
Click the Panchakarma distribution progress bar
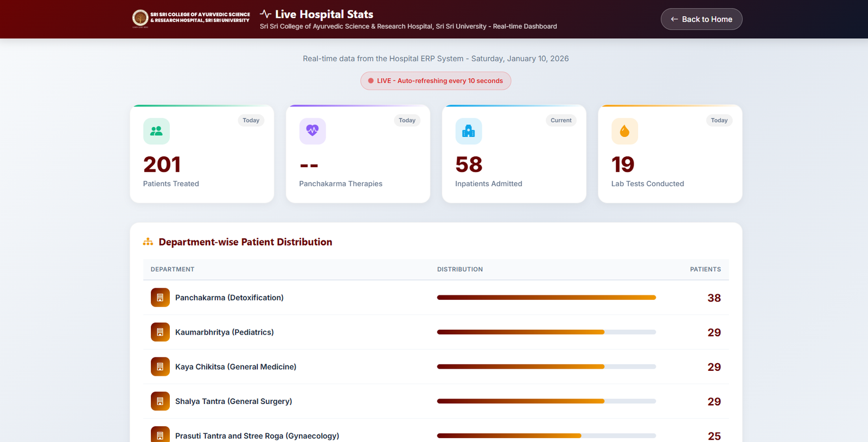[546, 298]
